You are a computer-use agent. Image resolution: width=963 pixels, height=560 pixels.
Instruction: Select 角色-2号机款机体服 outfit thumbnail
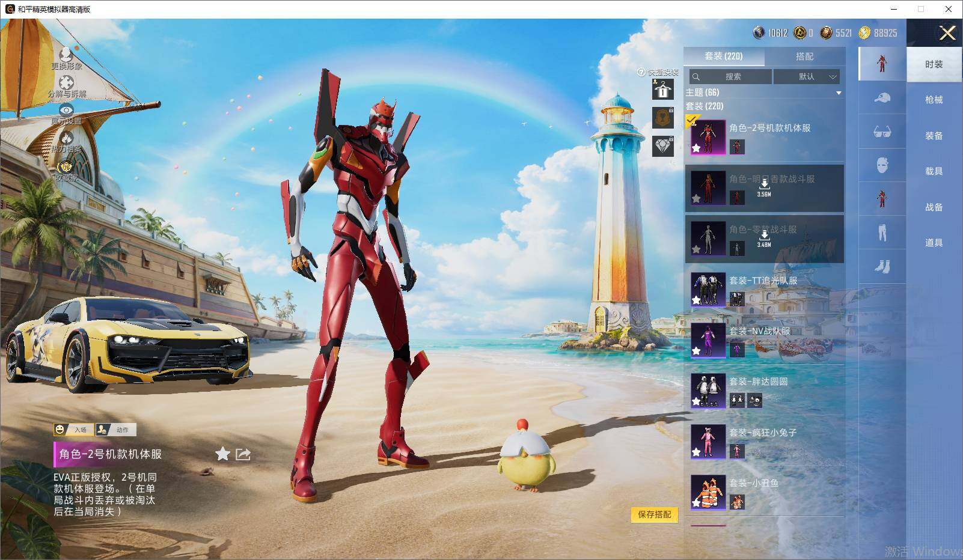click(x=708, y=137)
